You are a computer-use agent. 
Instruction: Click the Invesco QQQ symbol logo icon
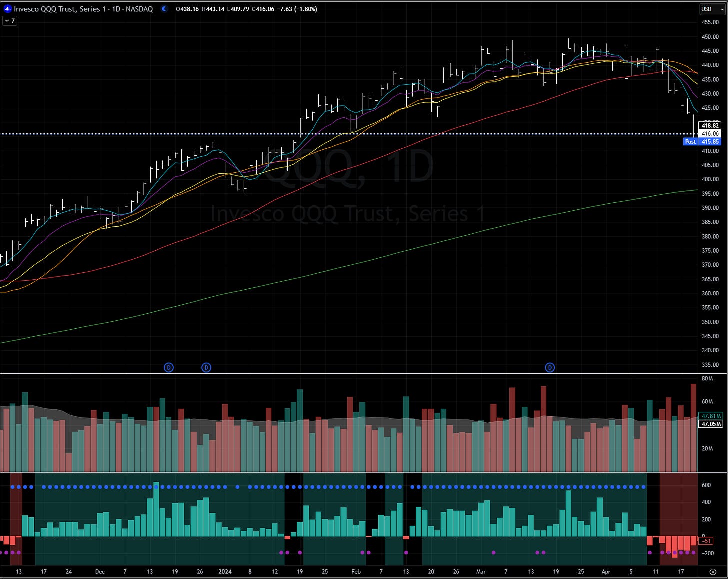[7, 9]
